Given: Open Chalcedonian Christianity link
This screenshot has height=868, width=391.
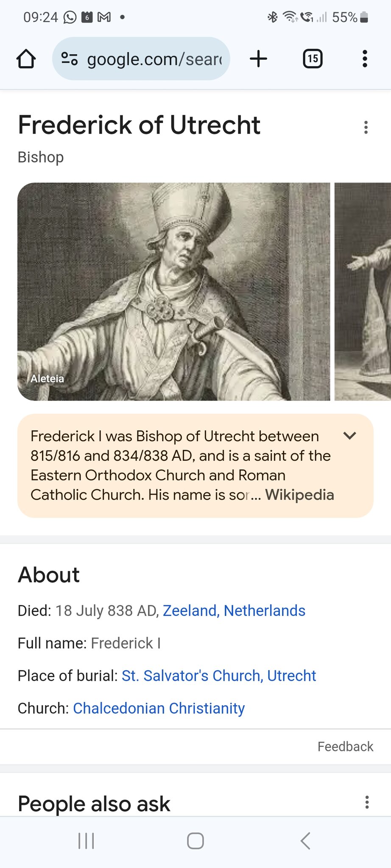Looking at the screenshot, I should pos(159,708).
